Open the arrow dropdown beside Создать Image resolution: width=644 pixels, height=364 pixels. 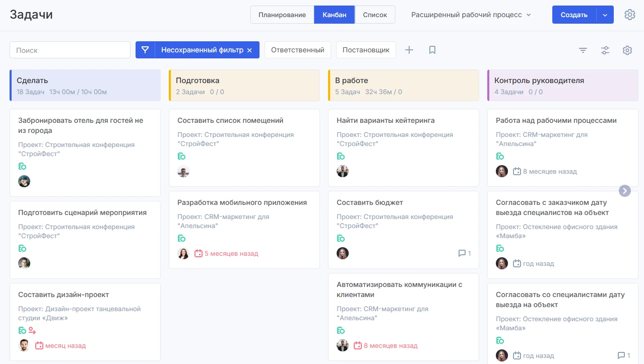click(605, 15)
